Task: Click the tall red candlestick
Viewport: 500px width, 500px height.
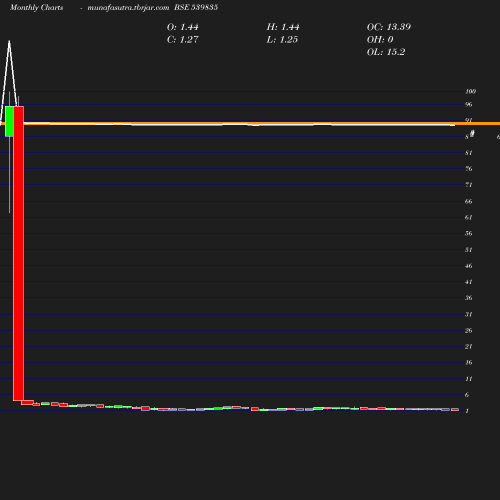Action: point(18,253)
